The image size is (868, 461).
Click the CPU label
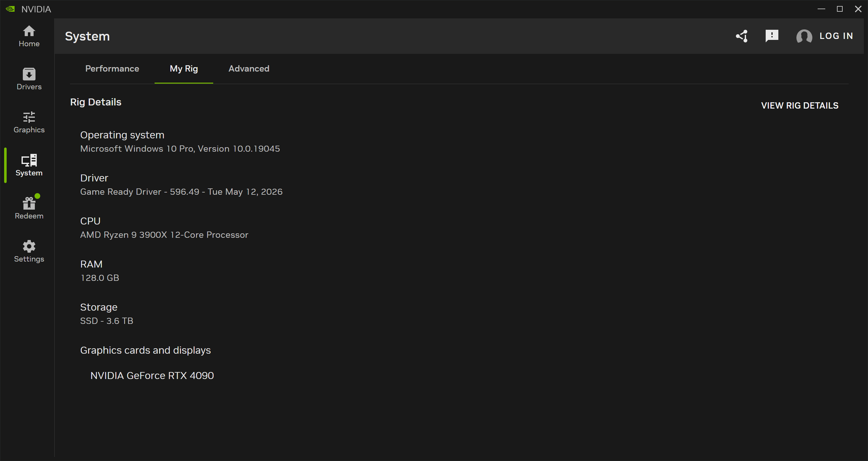[x=90, y=221]
